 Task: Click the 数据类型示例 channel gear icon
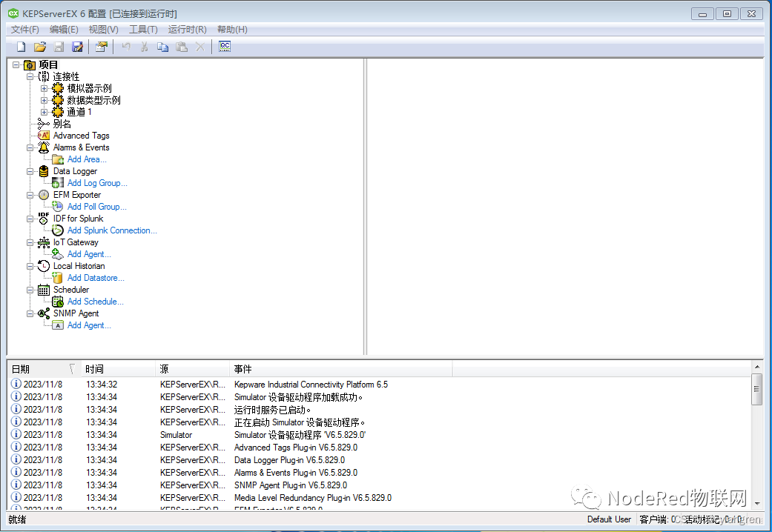(58, 100)
